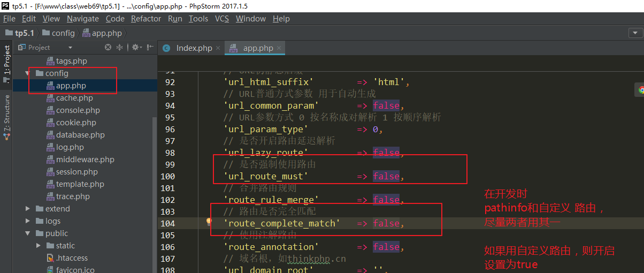Open the Help menu
Viewport: 644px width, 273px height.
(x=281, y=19)
